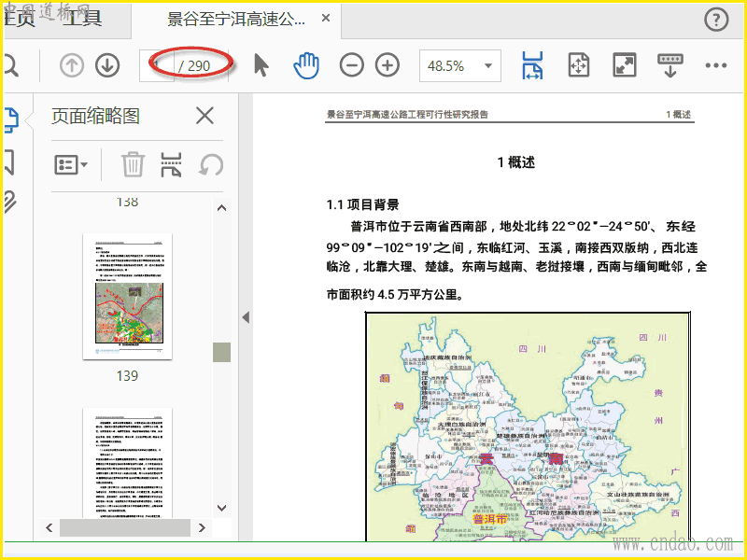747x560 pixels.
Task: Open the page thumbnails sidebar icon
Action: tap(10, 119)
